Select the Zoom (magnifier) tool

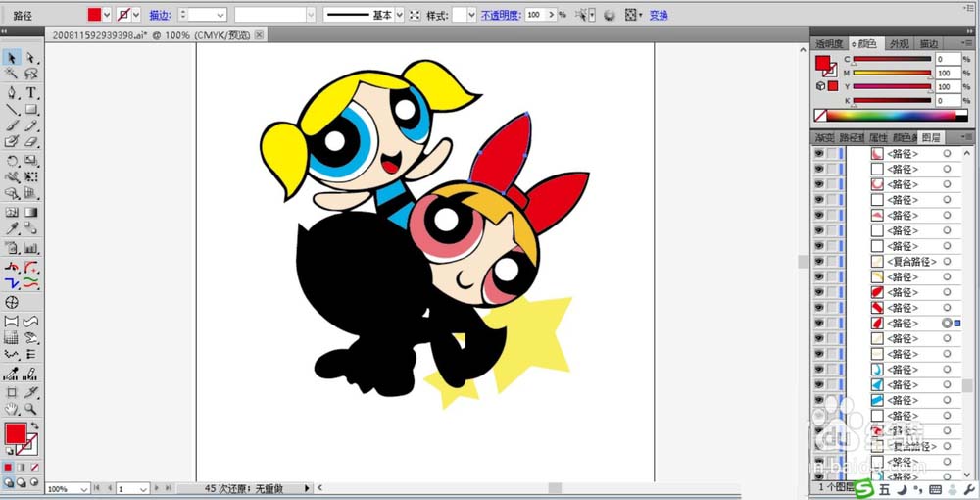[x=31, y=410]
